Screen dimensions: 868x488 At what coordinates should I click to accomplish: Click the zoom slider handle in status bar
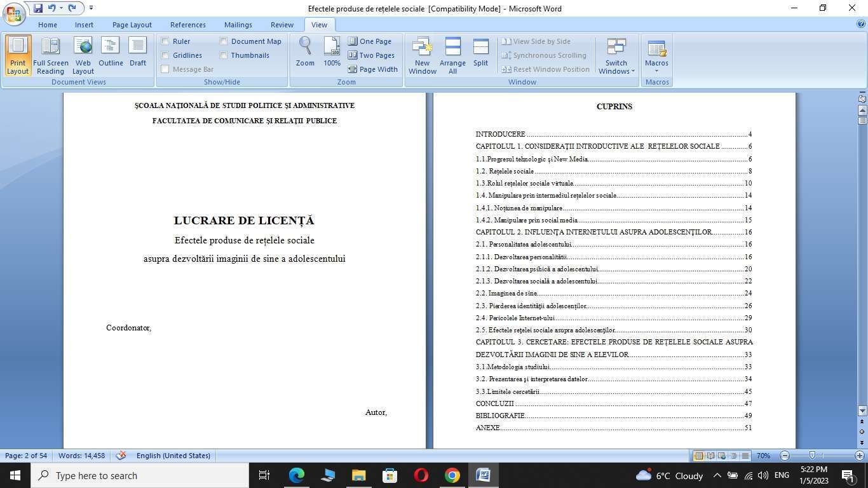pos(812,456)
